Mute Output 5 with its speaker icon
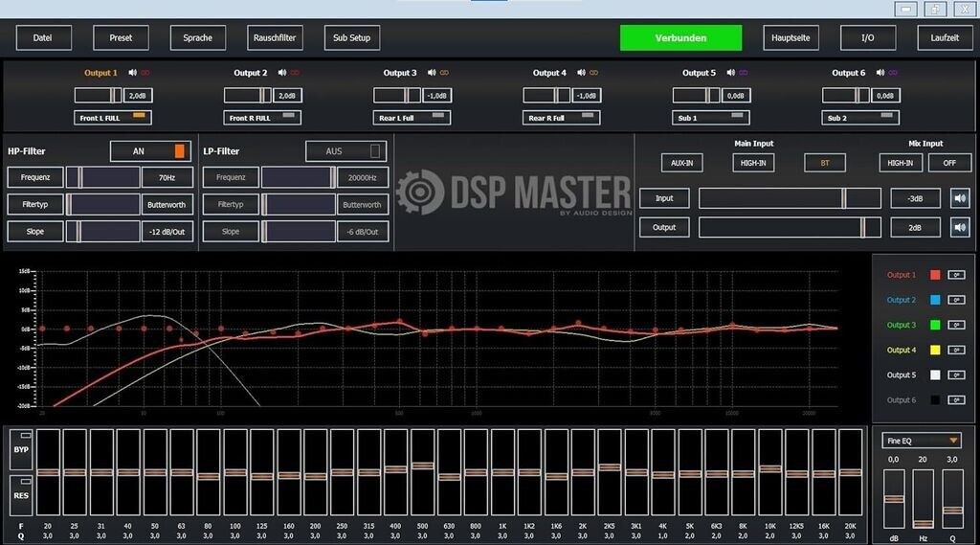 tap(730, 73)
